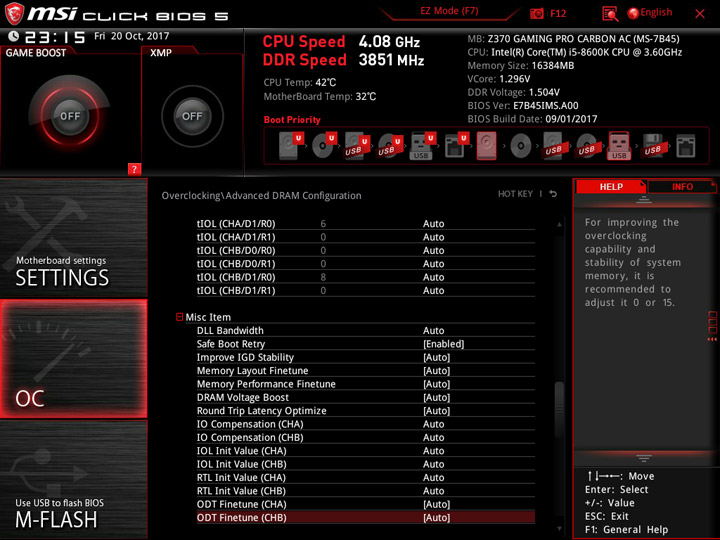Edit the tIOL (CHB/D1/R0) Auto field

[433, 277]
